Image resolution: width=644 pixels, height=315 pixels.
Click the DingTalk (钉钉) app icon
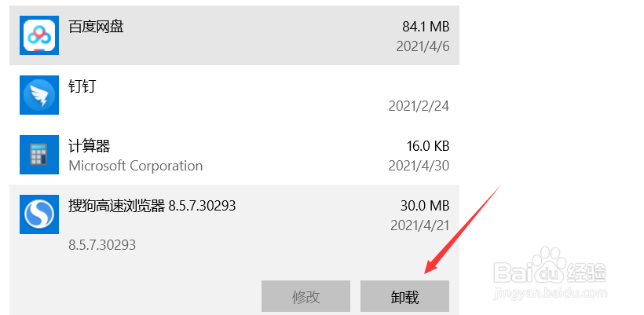39,95
